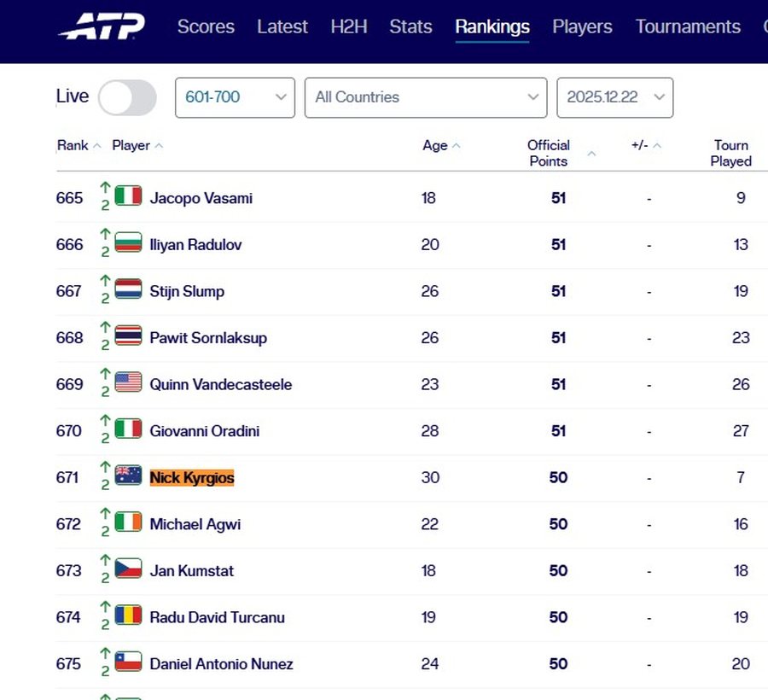The image size is (768, 700).
Task: Open the H2H menu item
Action: tap(348, 26)
